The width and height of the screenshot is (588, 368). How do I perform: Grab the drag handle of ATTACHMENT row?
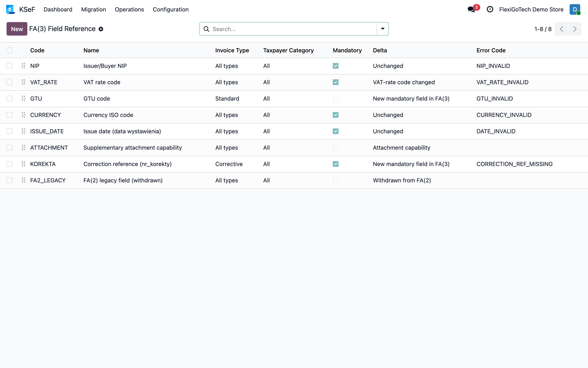[23, 147]
